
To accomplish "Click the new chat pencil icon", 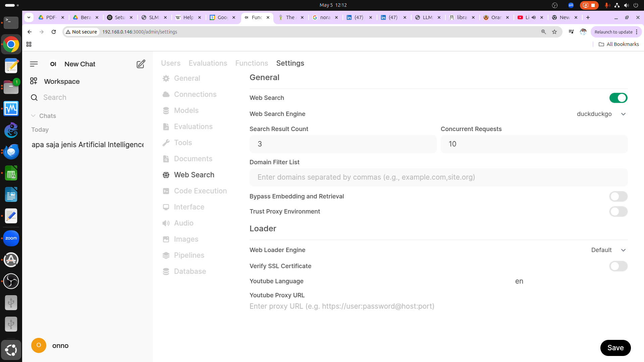I will (x=141, y=64).
